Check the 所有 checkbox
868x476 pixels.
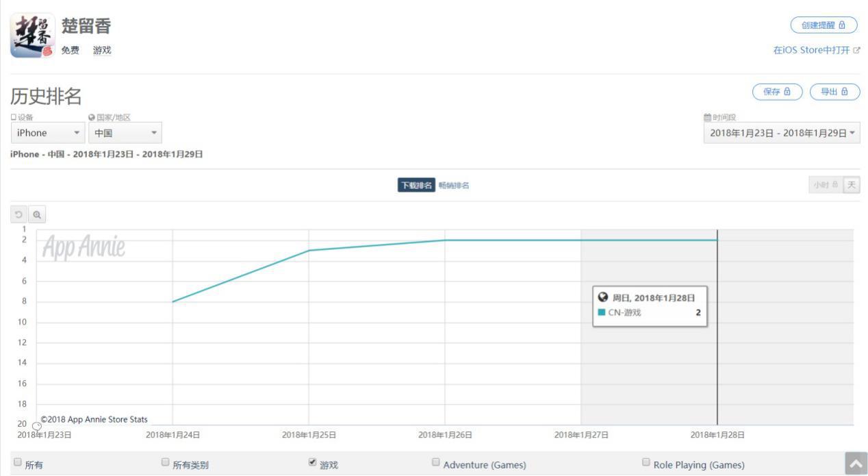(x=18, y=462)
